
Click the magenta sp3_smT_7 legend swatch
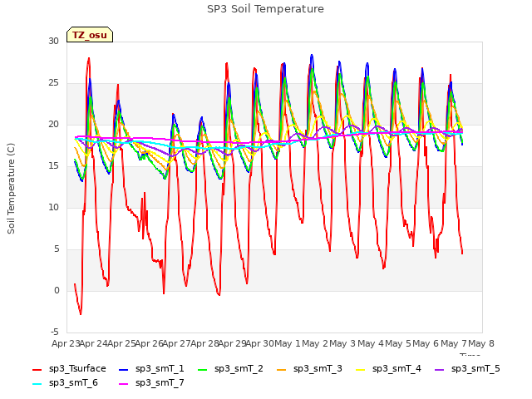tap(124, 384)
